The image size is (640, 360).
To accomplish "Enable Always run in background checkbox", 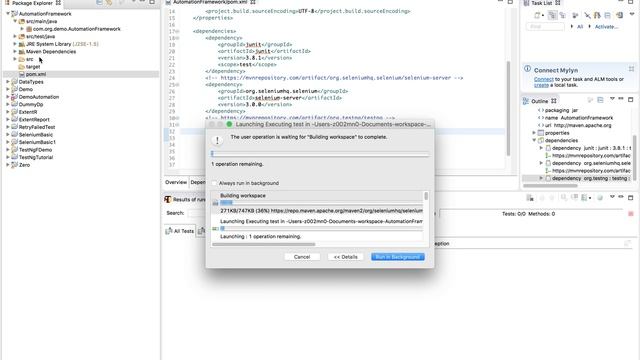I will pos(214,183).
